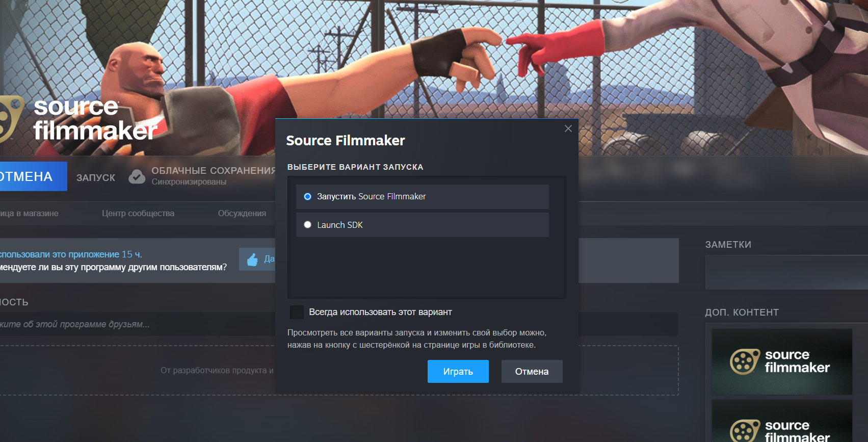Image resolution: width=868 pixels, height=442 pixels.
Task: Click the "ЗАПУСК" label beside the cancel button
Action: [96, 177]
